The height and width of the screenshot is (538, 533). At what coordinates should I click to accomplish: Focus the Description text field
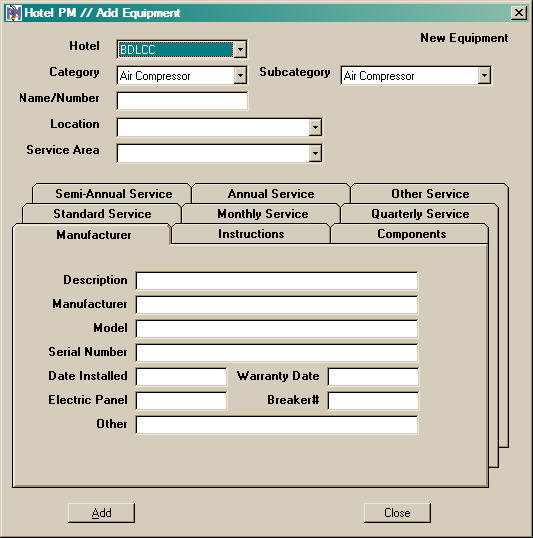277,281
